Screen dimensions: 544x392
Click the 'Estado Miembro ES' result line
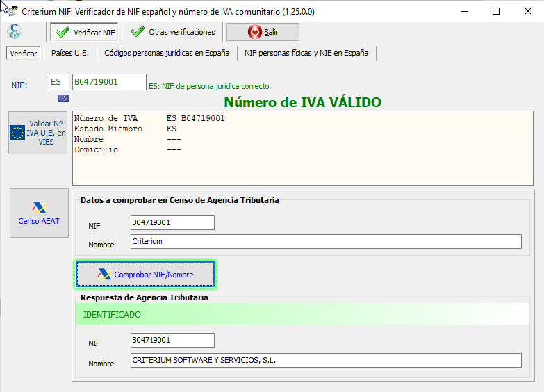point(125,129)
